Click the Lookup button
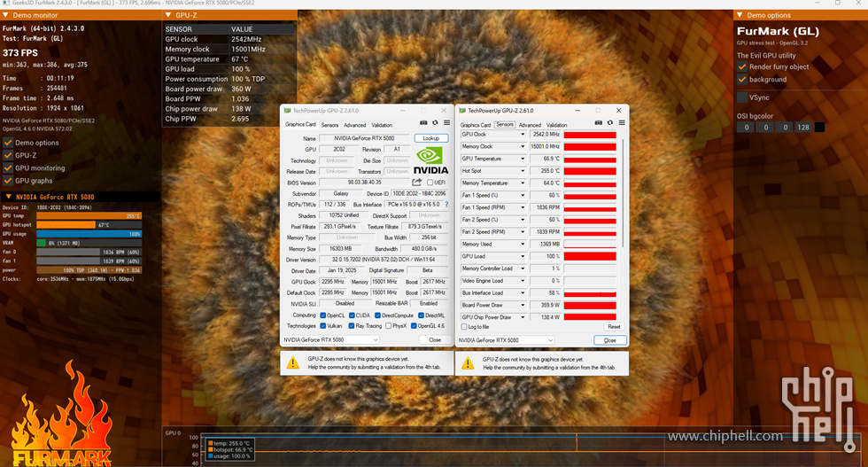 [431, 138]
